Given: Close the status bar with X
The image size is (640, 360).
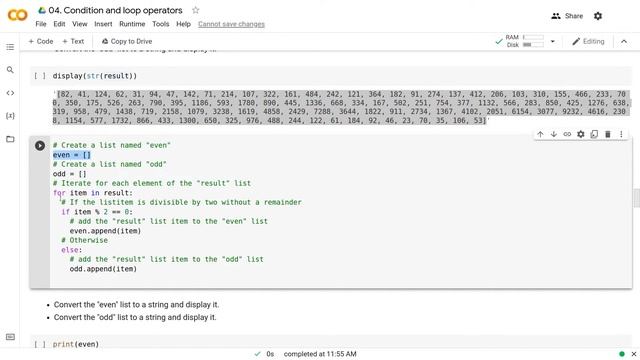Looking at the screenshot, I should coord(634,354).
